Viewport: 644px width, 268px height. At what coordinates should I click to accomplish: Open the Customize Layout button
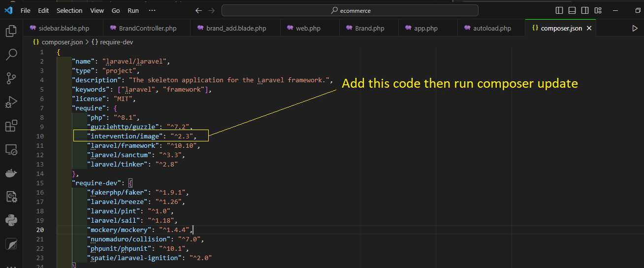pos(598,10)
